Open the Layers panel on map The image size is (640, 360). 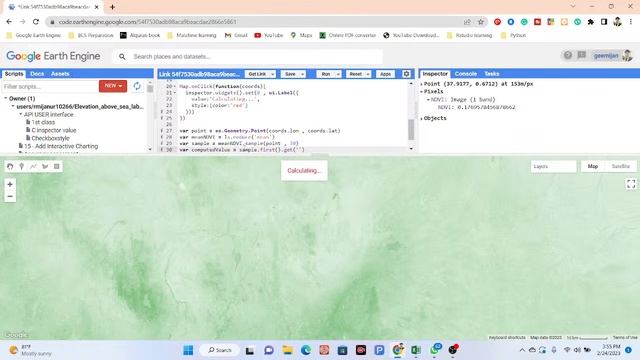tap(553, 167)
